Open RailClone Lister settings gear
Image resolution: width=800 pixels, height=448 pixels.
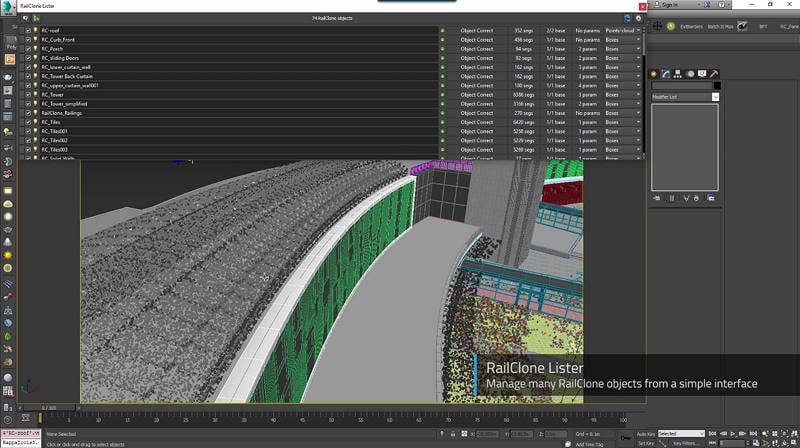point(638,18)
